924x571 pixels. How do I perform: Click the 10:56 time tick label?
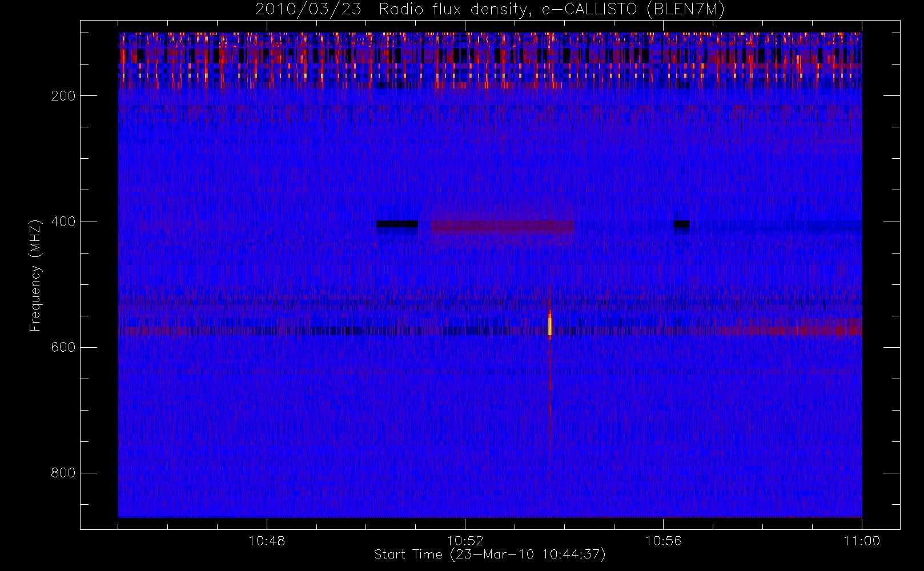pyautogui.click(x=663, y=541)
